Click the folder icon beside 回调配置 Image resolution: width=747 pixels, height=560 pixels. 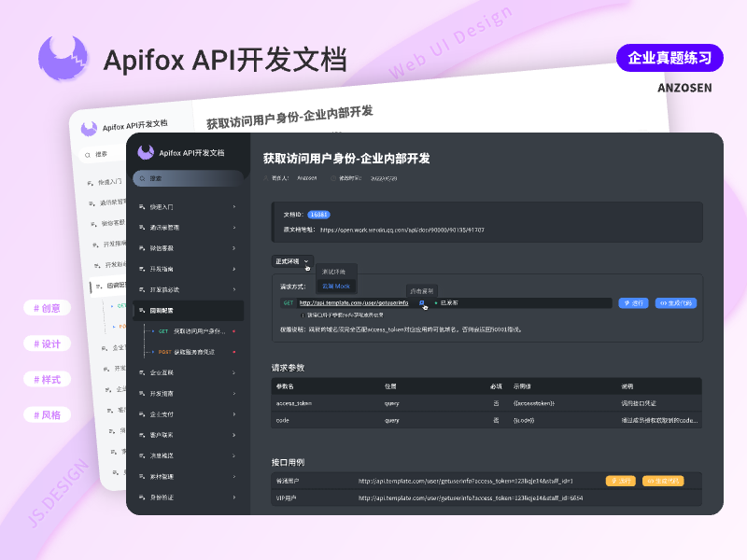pos(142,311)
